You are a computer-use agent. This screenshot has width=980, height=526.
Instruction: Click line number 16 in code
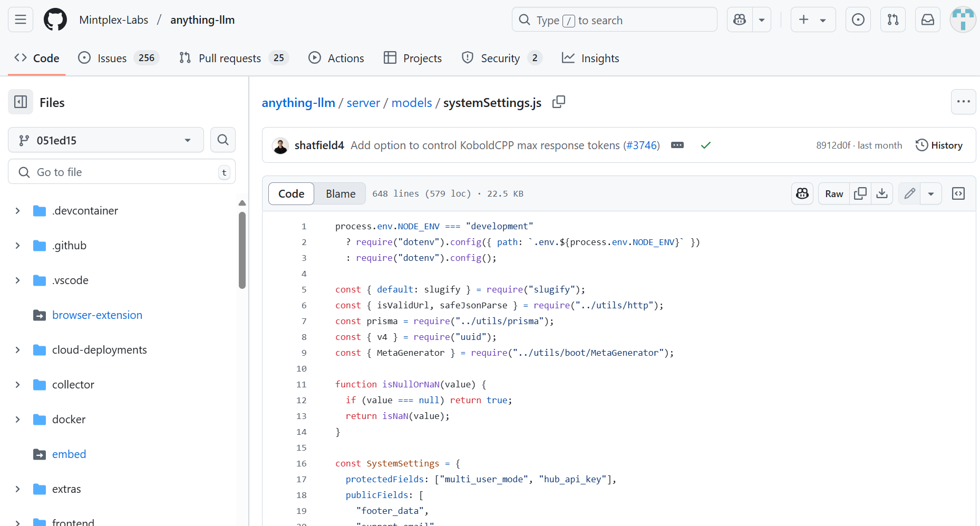302,463
